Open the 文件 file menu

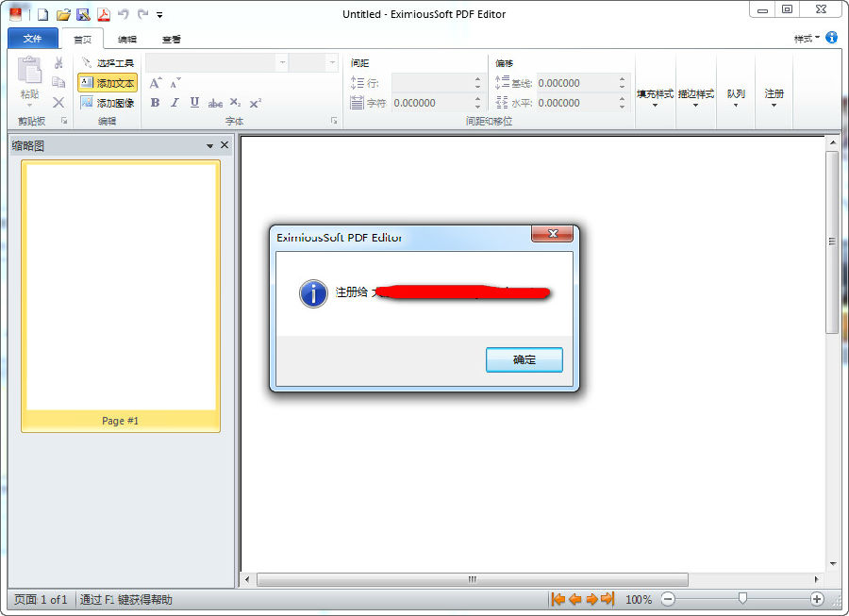pos(32,39)
